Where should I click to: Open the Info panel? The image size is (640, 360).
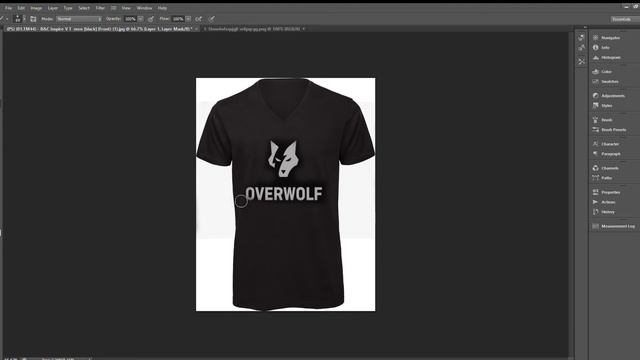(x=601, y=47)
